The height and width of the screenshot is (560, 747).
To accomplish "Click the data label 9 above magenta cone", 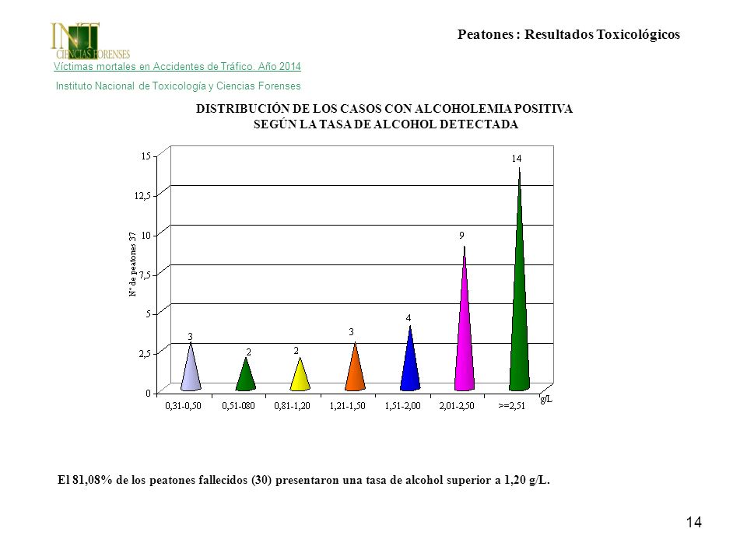I will click(x=461, y=235).
